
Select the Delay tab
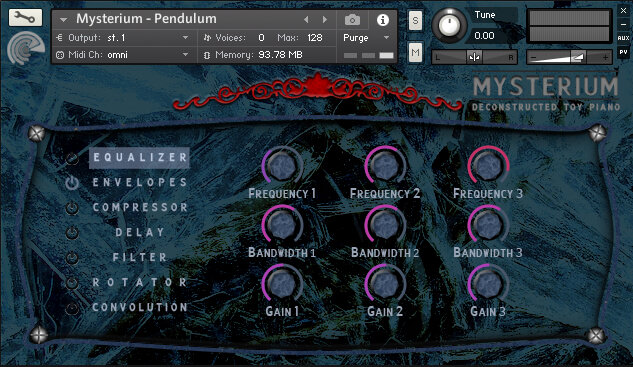point(140,233)
